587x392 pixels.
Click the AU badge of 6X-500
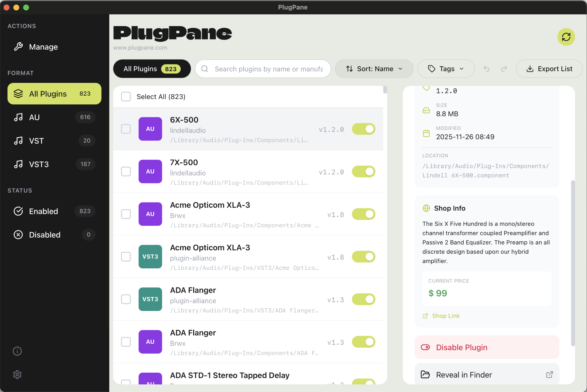pyautogui.click(x=150, y=129)
